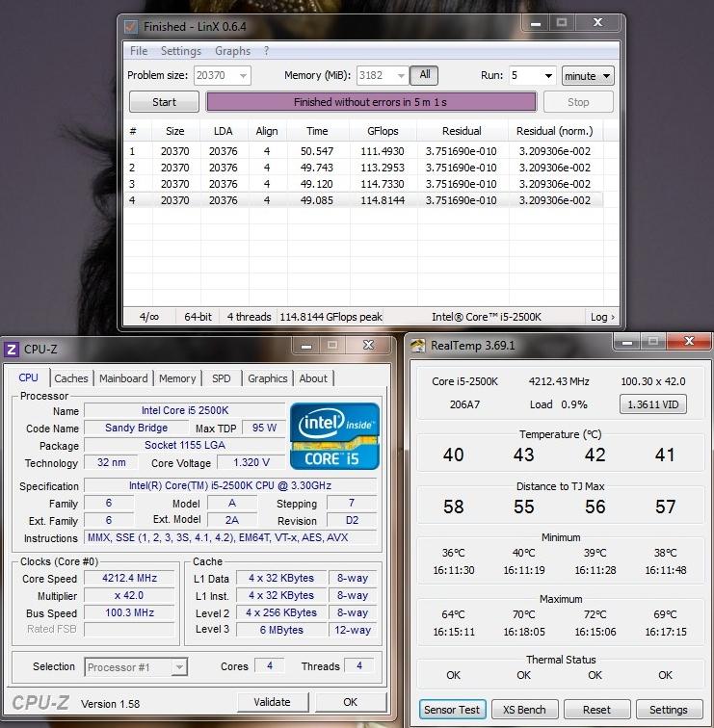Click the Intel Core i5 logo image
Screen dimensions: 714x728
coord(334,436)
